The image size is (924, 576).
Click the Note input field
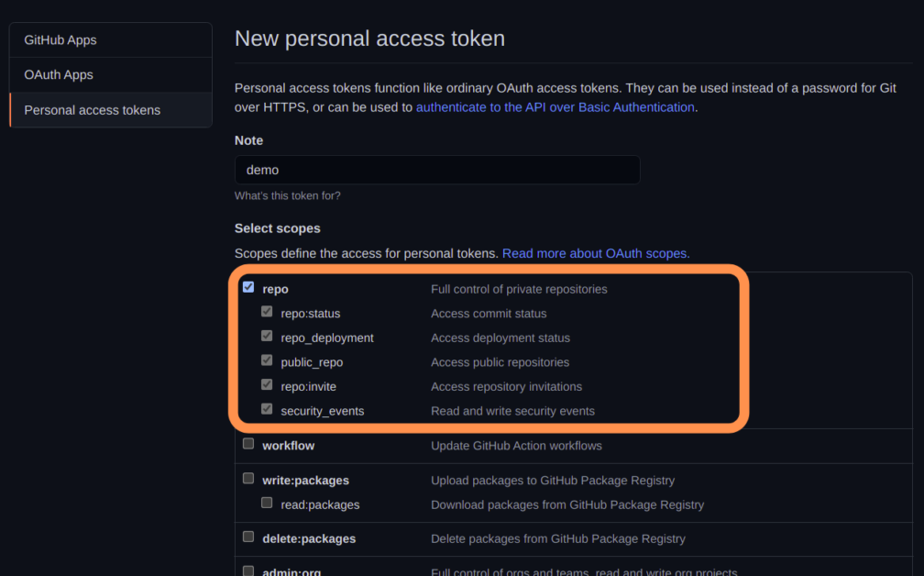(x=437, y=170)
